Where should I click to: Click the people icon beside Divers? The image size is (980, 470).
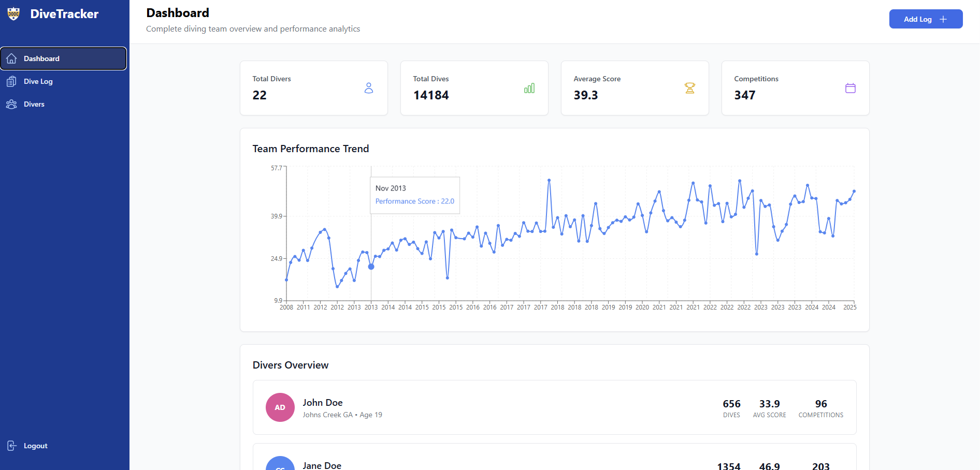click(x=12, y=104)
